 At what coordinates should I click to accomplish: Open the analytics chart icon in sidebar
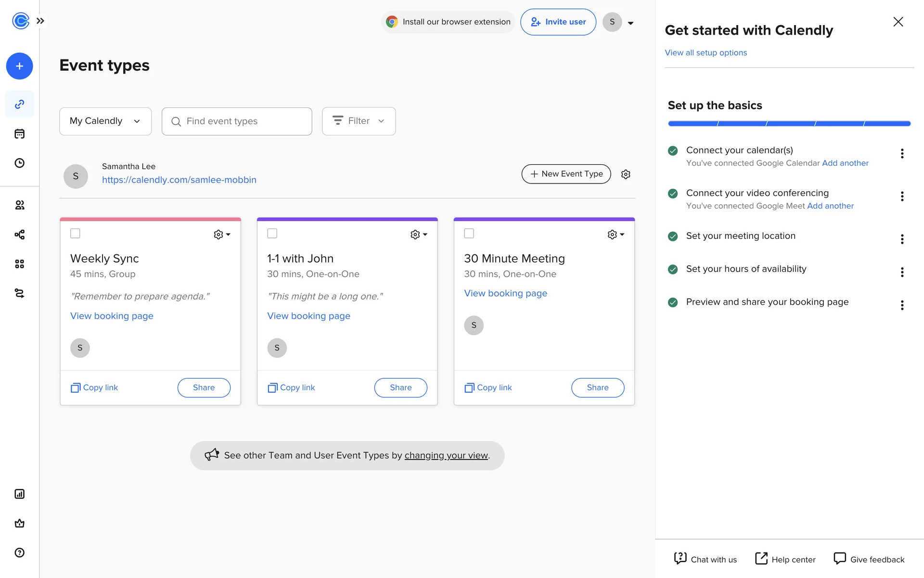(19, 494)
